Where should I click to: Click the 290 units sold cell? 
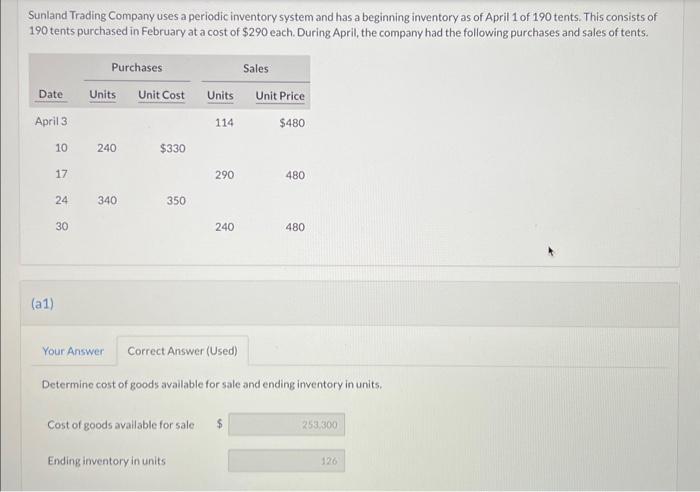pyautogui.click(x=225, y=175)
